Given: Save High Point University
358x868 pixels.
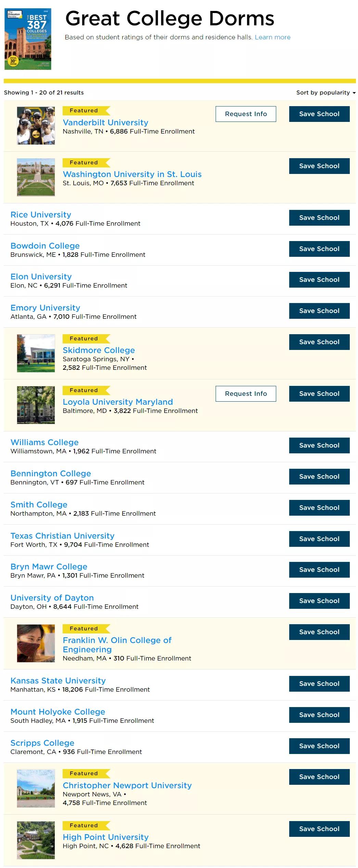Looking at the screenshot, I should (319, 829).
